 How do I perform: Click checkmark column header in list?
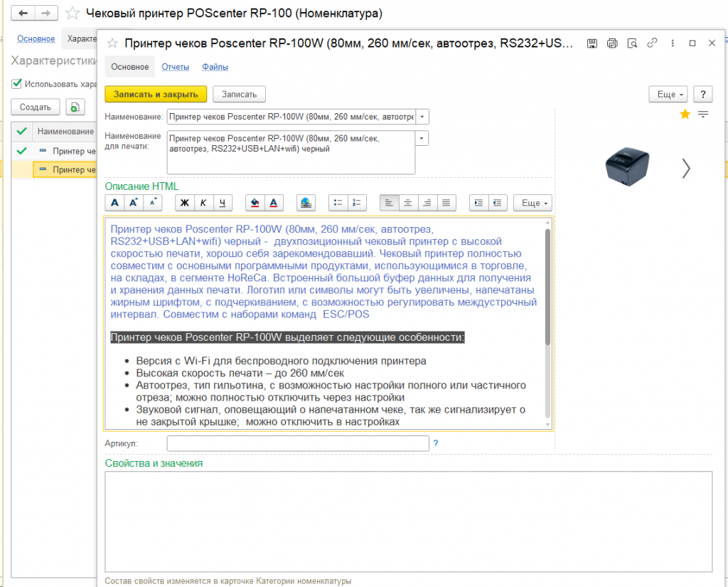21,132
